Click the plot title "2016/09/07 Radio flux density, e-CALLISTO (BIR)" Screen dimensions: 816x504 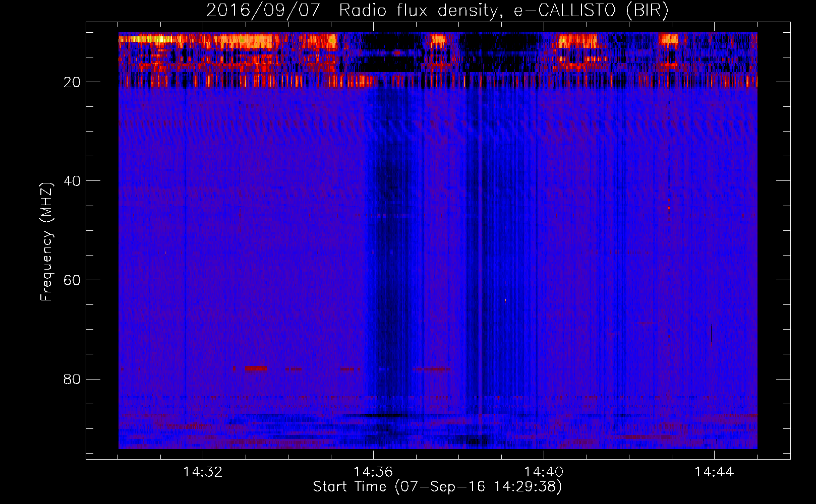pos(437,11)
